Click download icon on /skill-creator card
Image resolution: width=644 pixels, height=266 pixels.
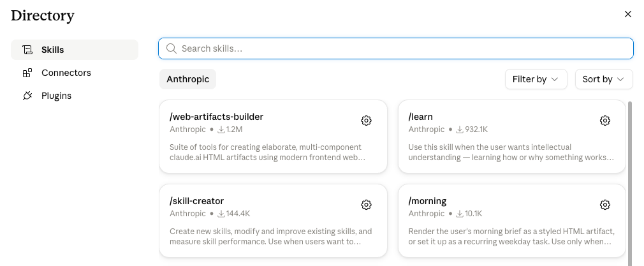(221, 214)
